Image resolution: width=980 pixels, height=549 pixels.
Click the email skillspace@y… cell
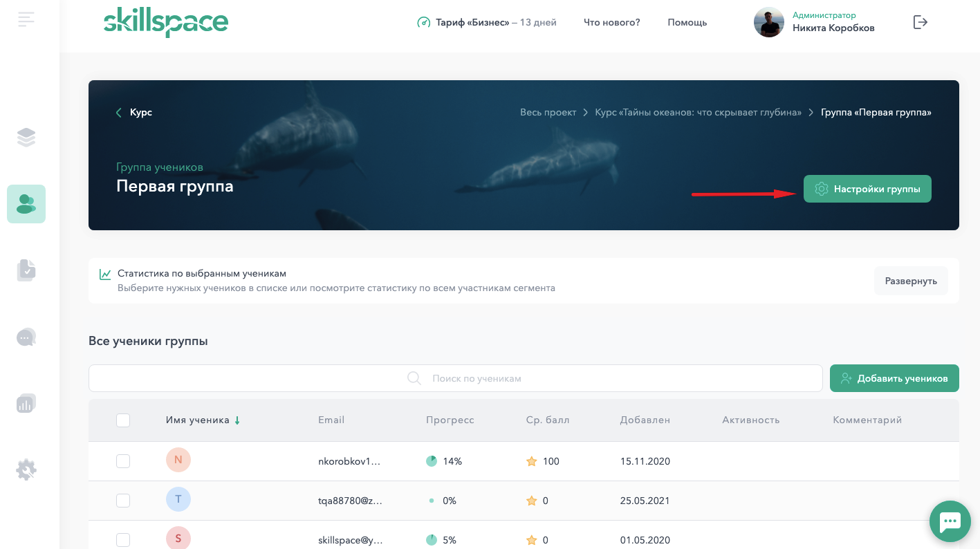(x=350, y=540)
